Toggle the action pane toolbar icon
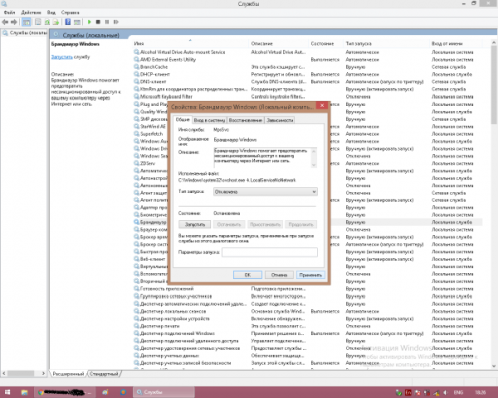The height and width of the screenshot is (398, 498). (x=77, y=22)
